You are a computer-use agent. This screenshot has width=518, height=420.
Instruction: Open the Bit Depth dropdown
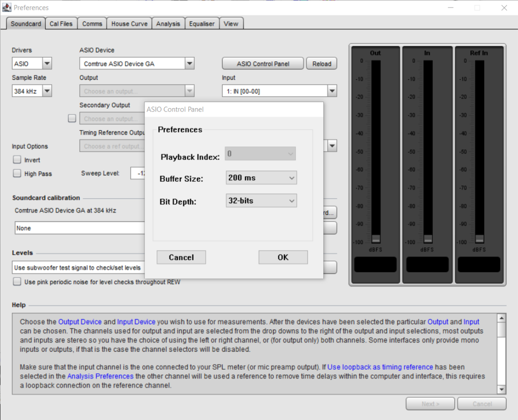pos(261,201)
